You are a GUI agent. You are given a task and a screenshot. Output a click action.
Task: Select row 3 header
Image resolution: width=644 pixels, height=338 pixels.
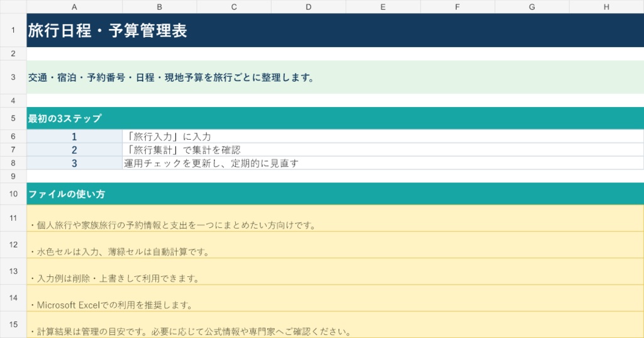tap(13, 77)
